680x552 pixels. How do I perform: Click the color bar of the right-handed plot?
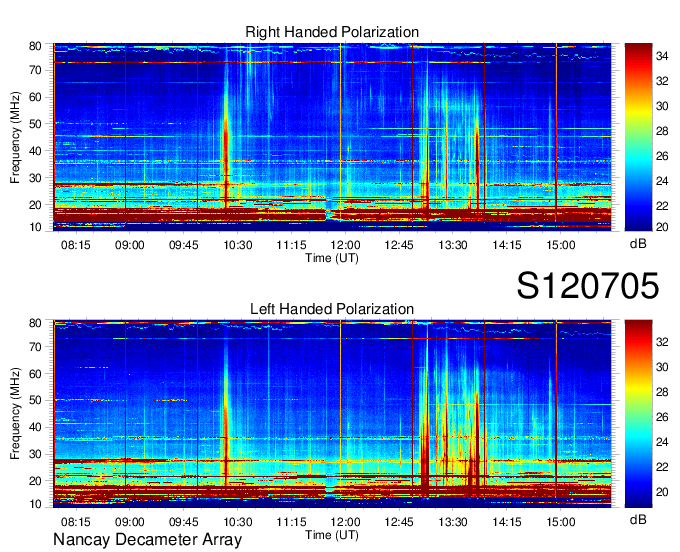[x=638, y=137]
